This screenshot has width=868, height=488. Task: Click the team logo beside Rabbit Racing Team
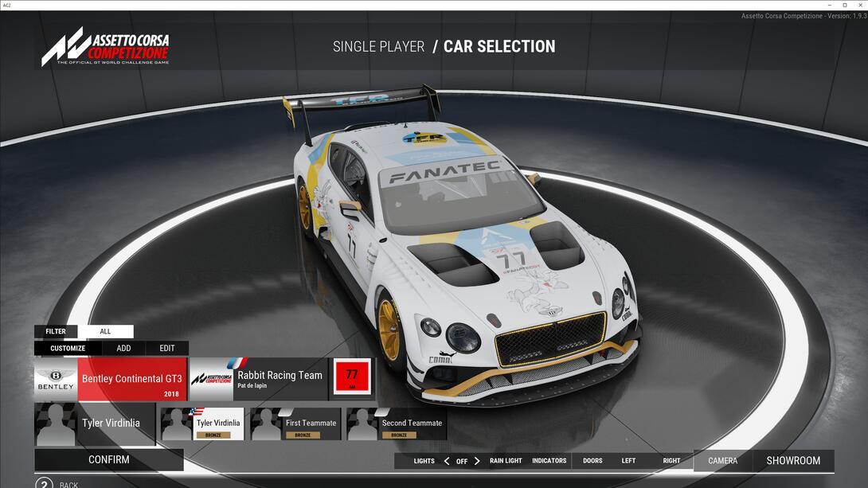tap(212, 379)
